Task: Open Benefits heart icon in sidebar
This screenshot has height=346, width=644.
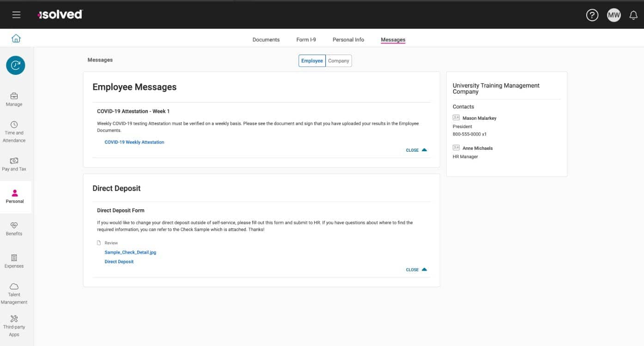Action: click(x=14, y=225)
